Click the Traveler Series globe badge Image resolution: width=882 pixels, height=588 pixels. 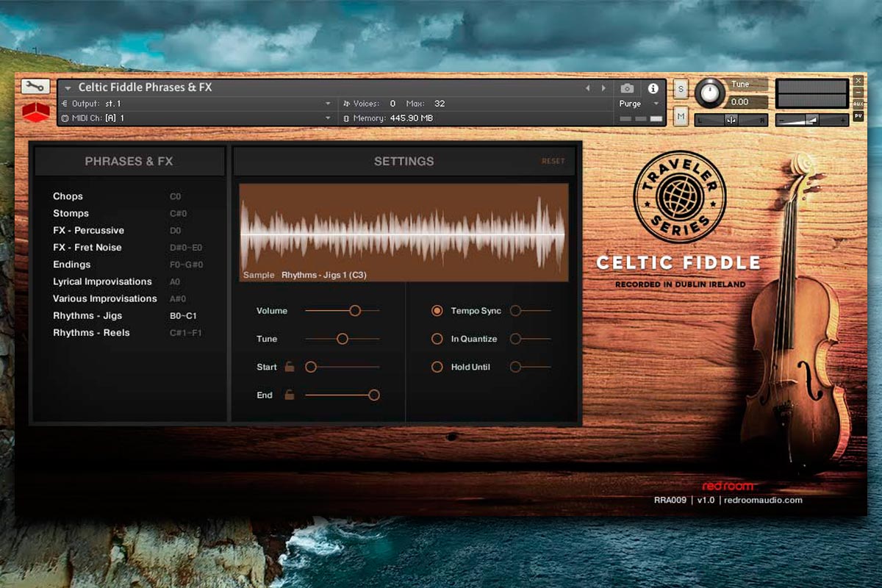coord(679,196)
